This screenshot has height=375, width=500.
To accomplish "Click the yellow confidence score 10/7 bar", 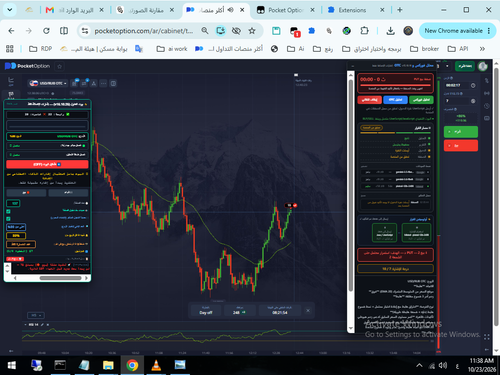I will coord(395,269).
